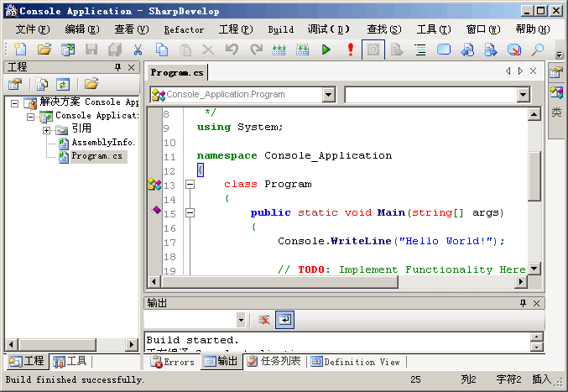Open the Help menu
Viewport: 568px width, 392px height.
tap(533, 29)
